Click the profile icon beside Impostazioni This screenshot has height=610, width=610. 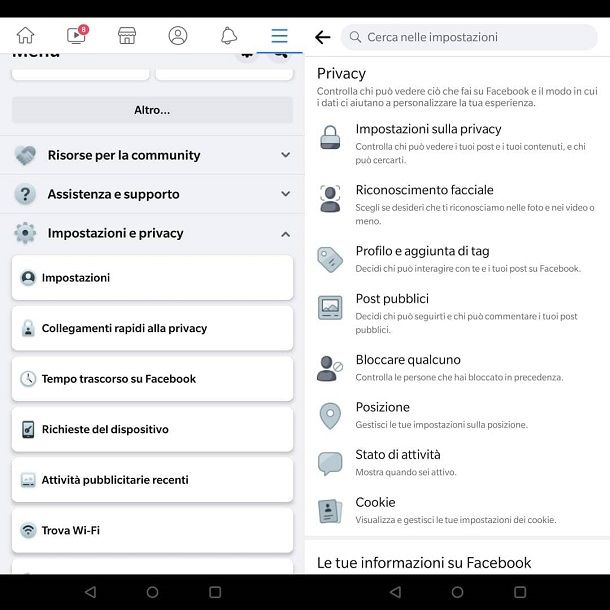point(28,278)
